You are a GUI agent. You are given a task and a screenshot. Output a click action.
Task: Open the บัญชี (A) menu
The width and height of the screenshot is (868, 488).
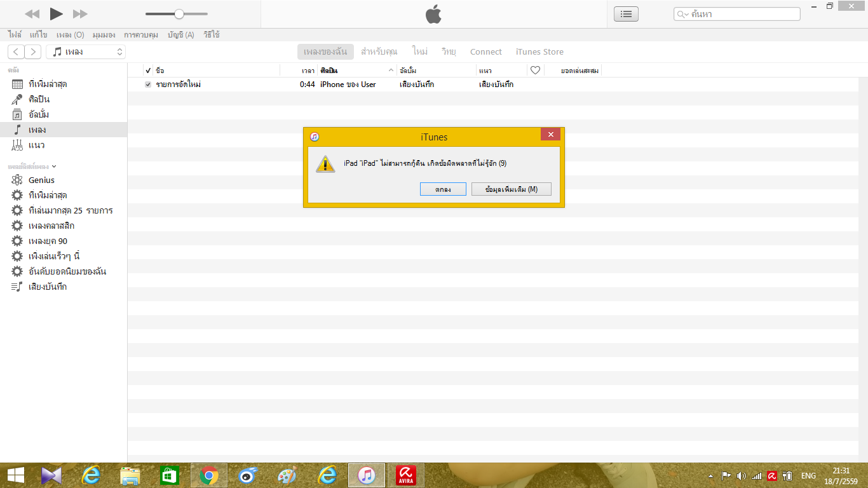(x=181, y=35)
